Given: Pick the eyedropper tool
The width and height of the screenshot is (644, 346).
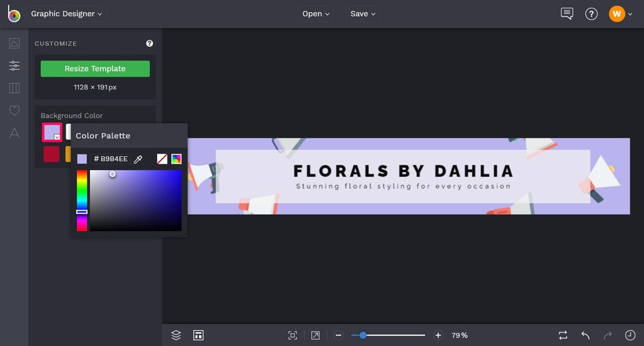Looking at the screenshot, I should coord(138,159).
